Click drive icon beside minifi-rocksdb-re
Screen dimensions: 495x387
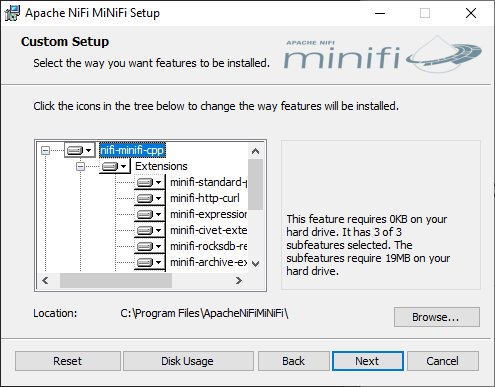[x=150, y=246]
